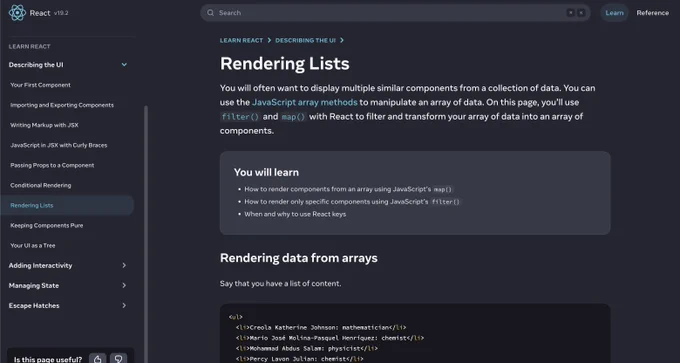Click the Mohammad Abdus Salam code line
Viewport: 680px width, 363px height.
click(307, 348)
